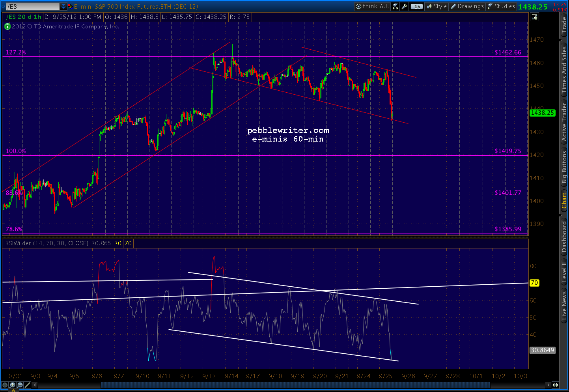
Task: Click the range value R: 2.75
Action: [x=240, y=17]
